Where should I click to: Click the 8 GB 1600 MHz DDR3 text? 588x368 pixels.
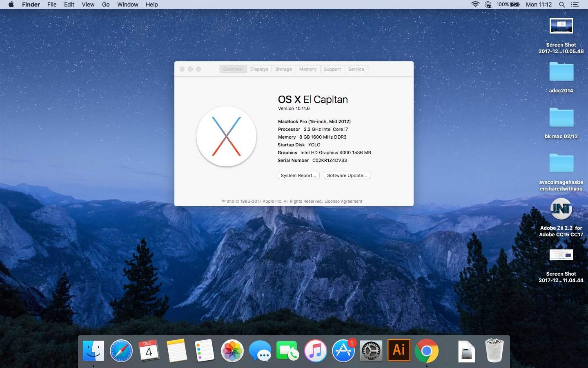tap(323, 137)
